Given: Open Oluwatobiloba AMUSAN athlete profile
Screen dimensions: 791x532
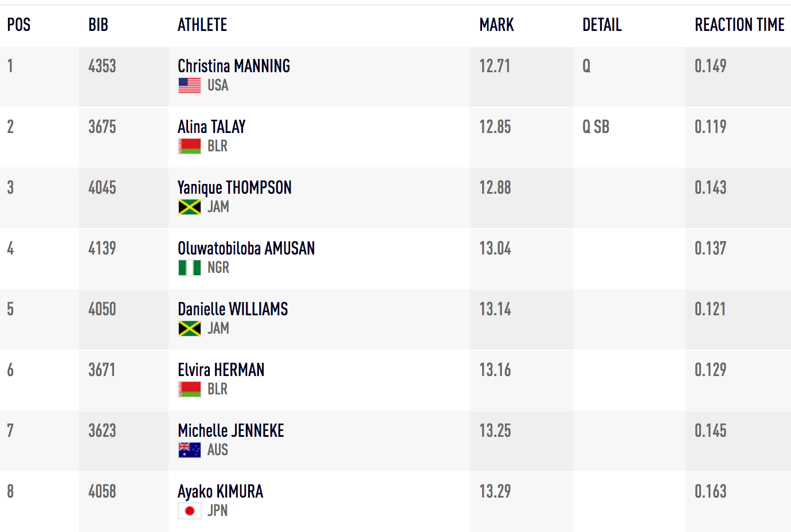Looking at the screenshot, I should (x=246, y=248).
